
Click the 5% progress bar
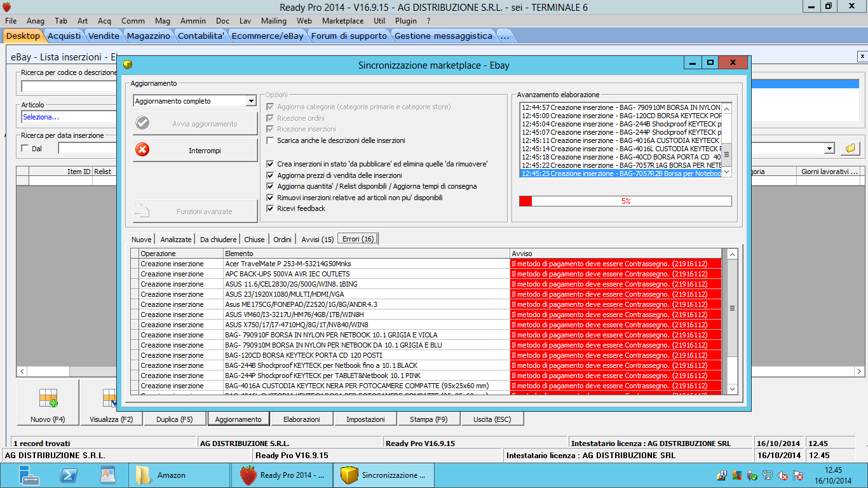tap(625, 201)
